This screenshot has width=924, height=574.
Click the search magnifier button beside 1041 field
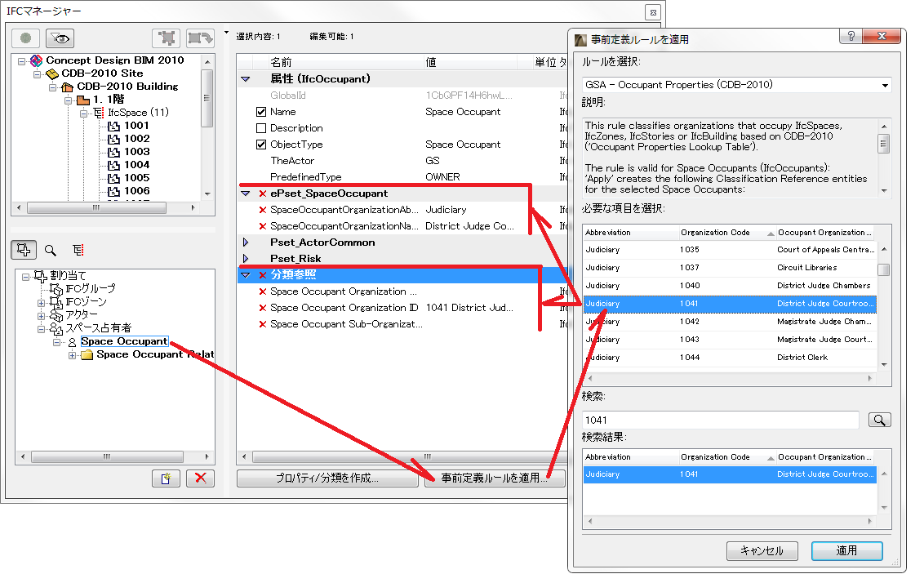[x=879, y=420]
